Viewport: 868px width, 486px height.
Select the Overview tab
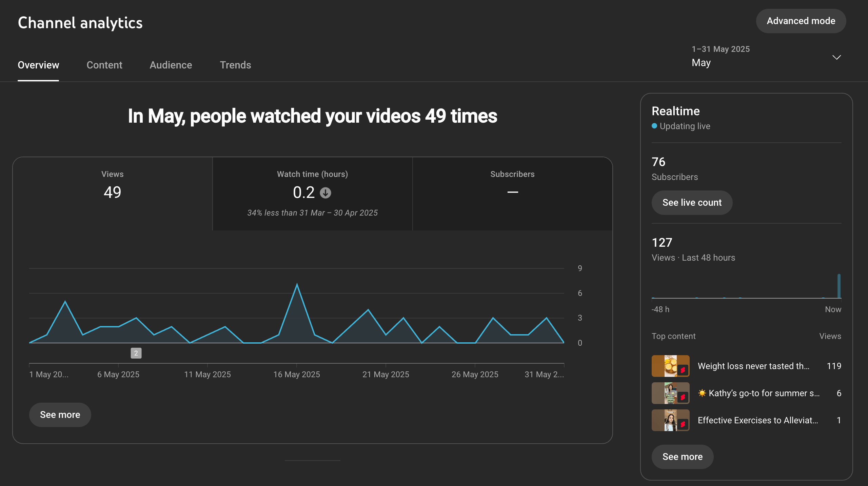pos(38,65)
